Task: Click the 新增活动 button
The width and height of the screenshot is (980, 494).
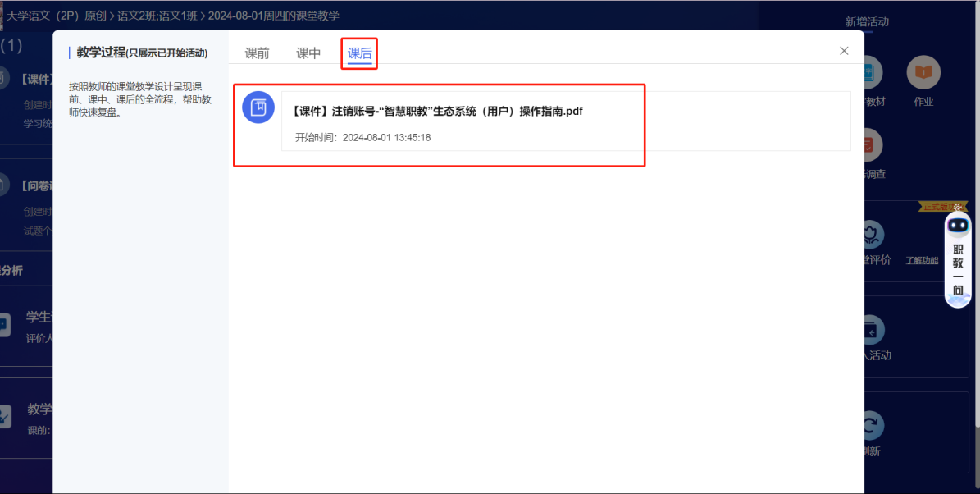Action: coord(867,21)
